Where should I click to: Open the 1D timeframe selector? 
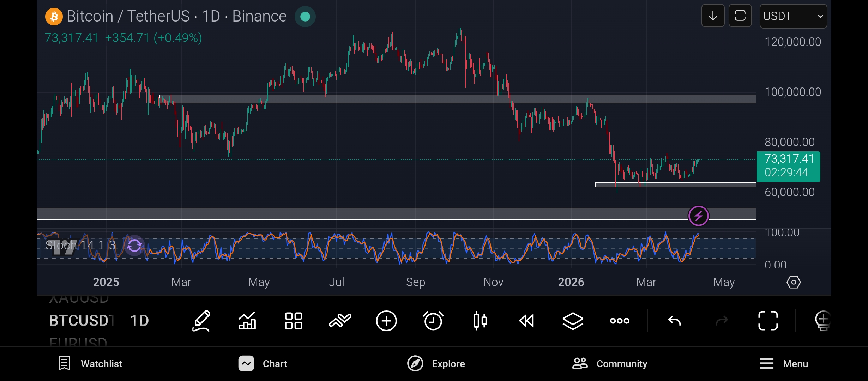point(139,321)
